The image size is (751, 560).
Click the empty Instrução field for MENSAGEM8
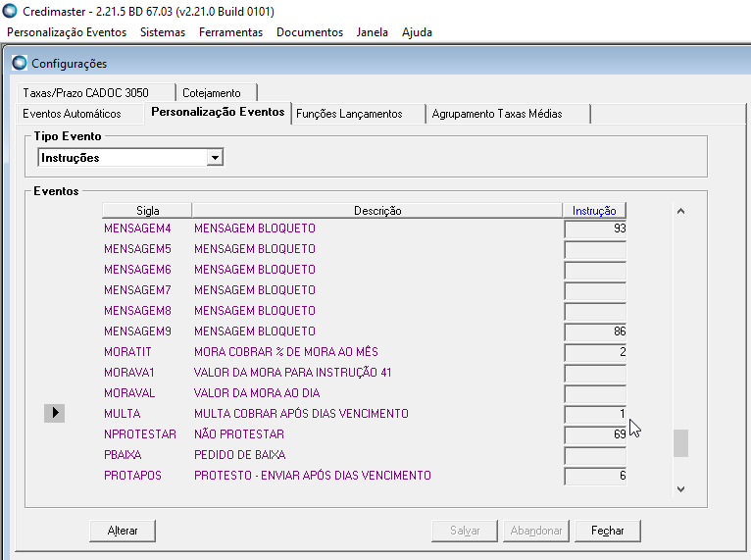click(595, 311)
